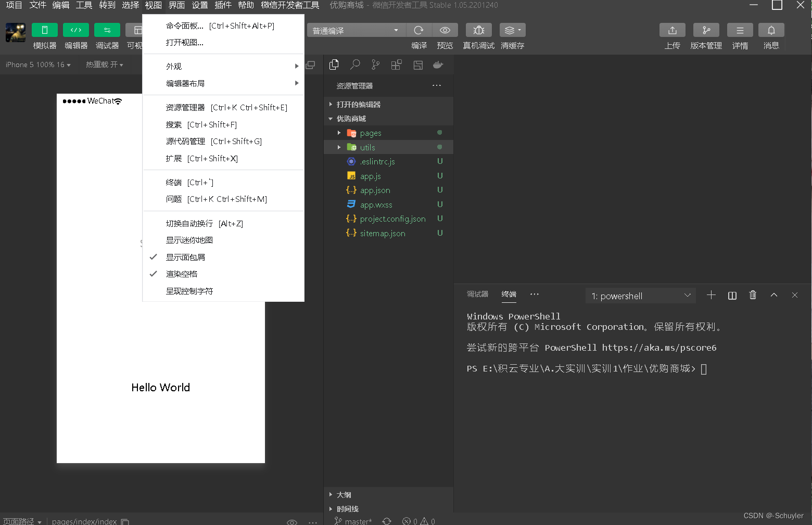Screen dimensions: 812x525
Task: Open the sitemap.json file
Action: 388,233
